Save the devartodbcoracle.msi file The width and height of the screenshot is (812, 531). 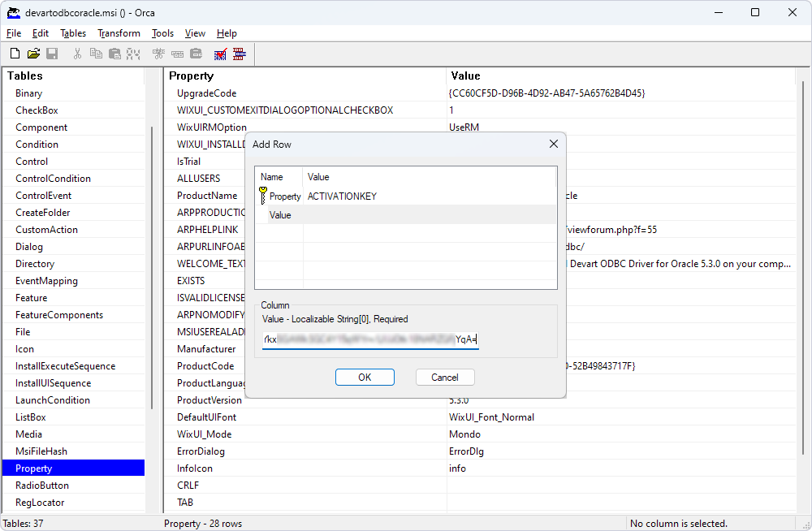52,53
